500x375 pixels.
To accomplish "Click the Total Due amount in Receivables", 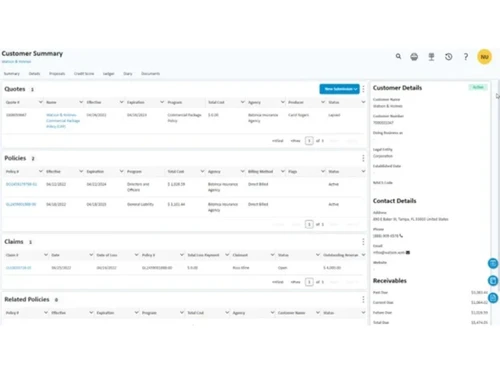I will [x=479, y=322].
